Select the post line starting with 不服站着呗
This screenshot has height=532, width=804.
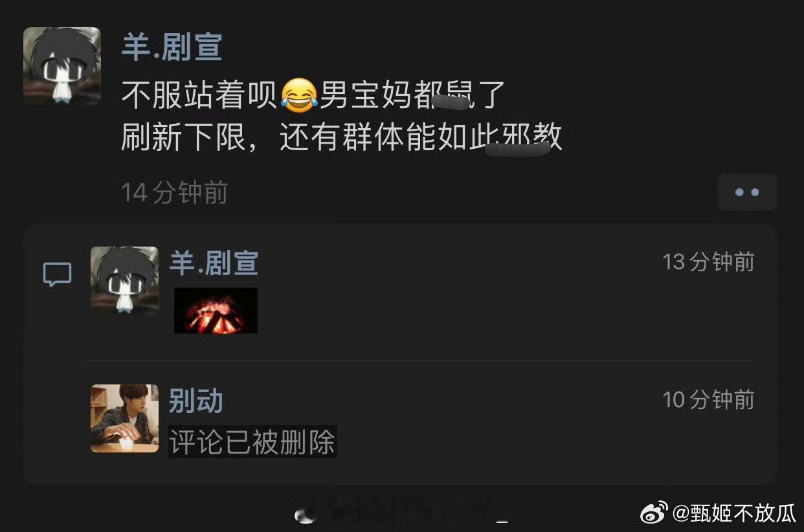click(x=313, y=96)
